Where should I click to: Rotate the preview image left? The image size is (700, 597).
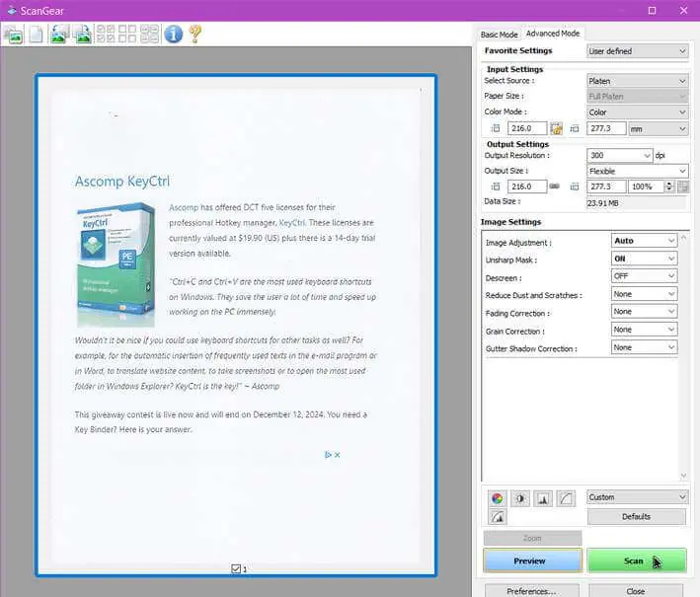[x=59, y=35]
